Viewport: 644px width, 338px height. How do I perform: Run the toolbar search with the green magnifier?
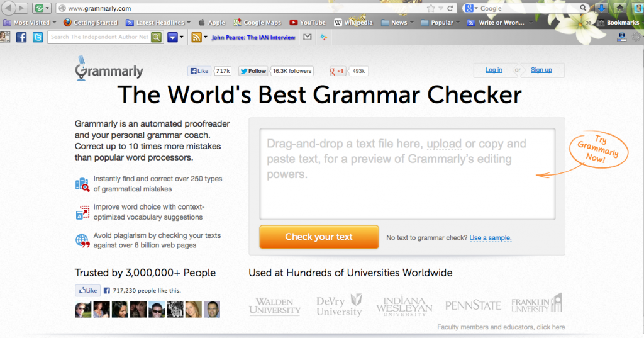(157, 37)
